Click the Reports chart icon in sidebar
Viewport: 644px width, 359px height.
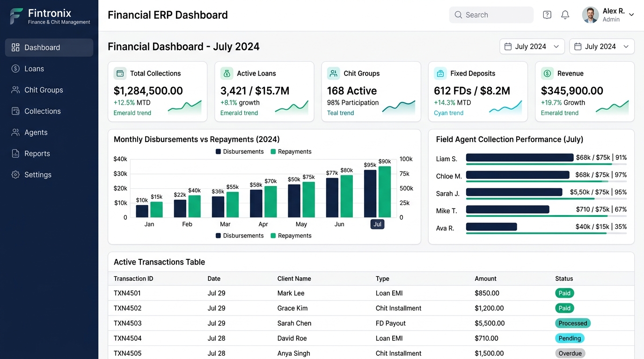click(15, 153)
